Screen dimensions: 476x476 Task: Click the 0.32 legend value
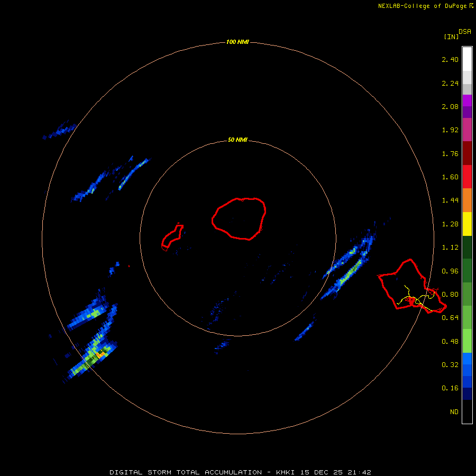pos(450,364)
